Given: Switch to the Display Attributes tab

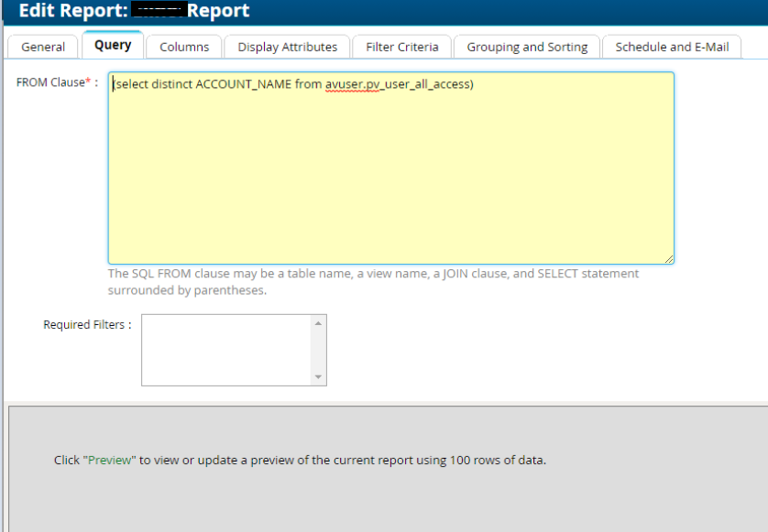Looking at the screenshot, I should click(x=287, y=46).
